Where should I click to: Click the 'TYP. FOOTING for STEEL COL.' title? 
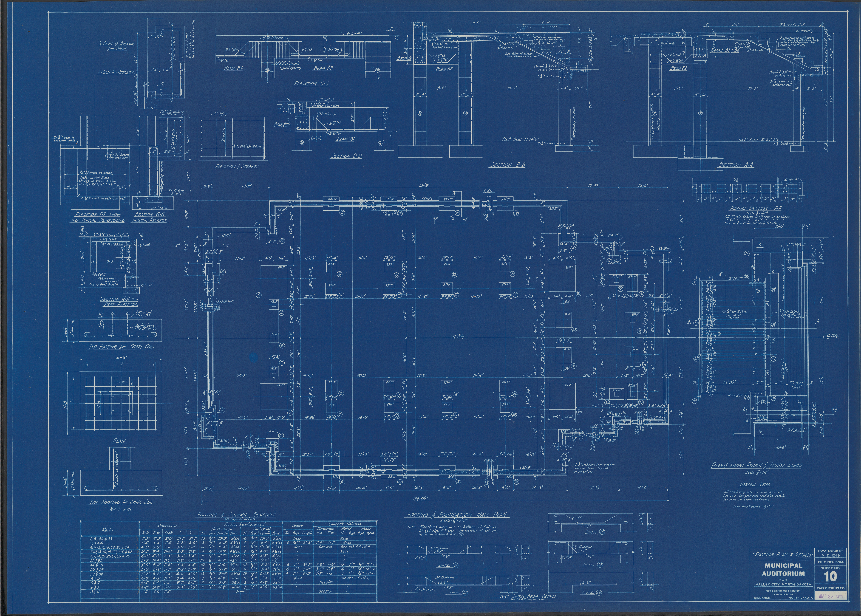pos(121,347)
